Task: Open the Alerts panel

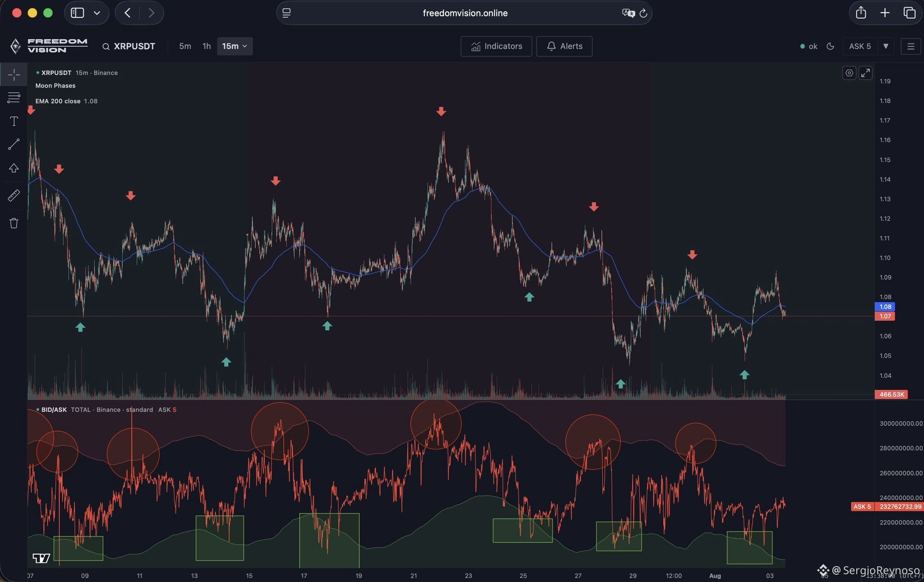Action: pos(564,46)
